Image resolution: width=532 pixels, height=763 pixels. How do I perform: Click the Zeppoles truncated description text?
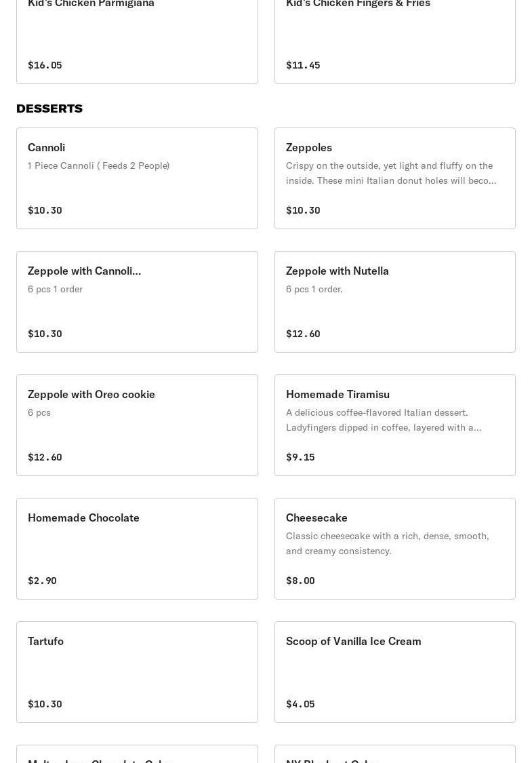coord(390,173)
